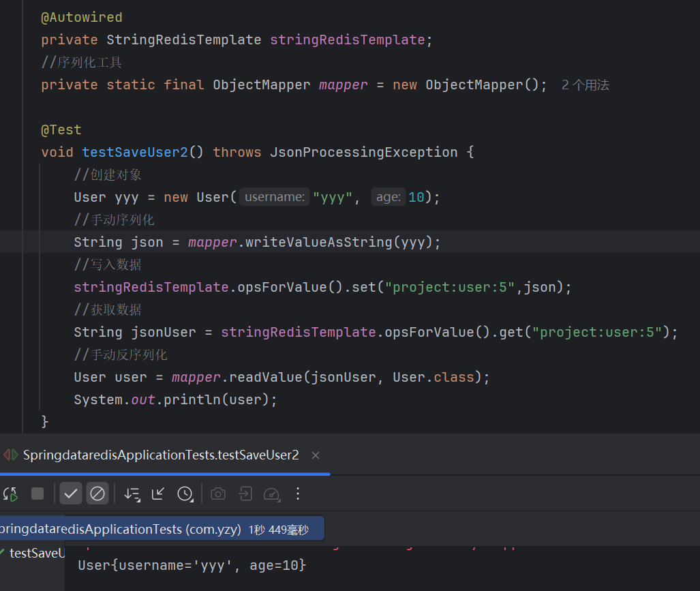This screenshot has height=591, width=700.
Task: Open the Test History clock dropdown
Action: [185, 494]
